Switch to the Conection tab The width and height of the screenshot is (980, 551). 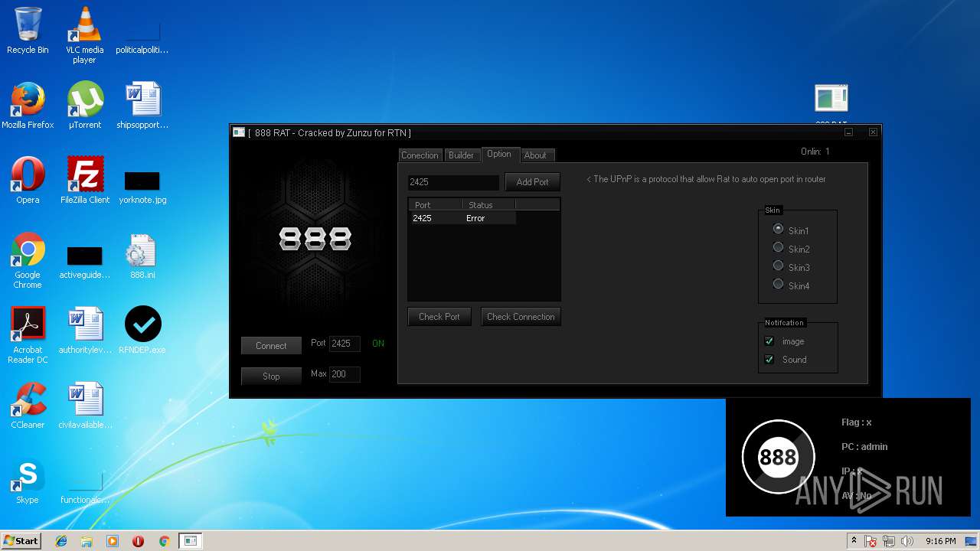(x=420, y=155)
